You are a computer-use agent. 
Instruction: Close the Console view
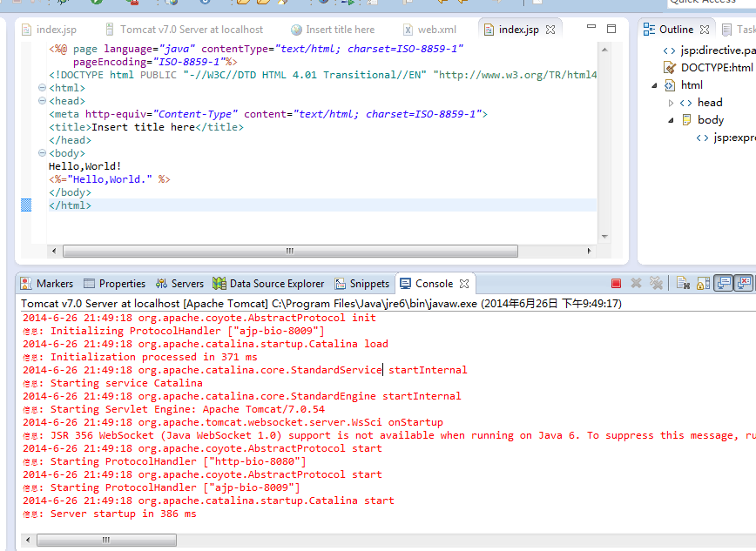point(464,284)
